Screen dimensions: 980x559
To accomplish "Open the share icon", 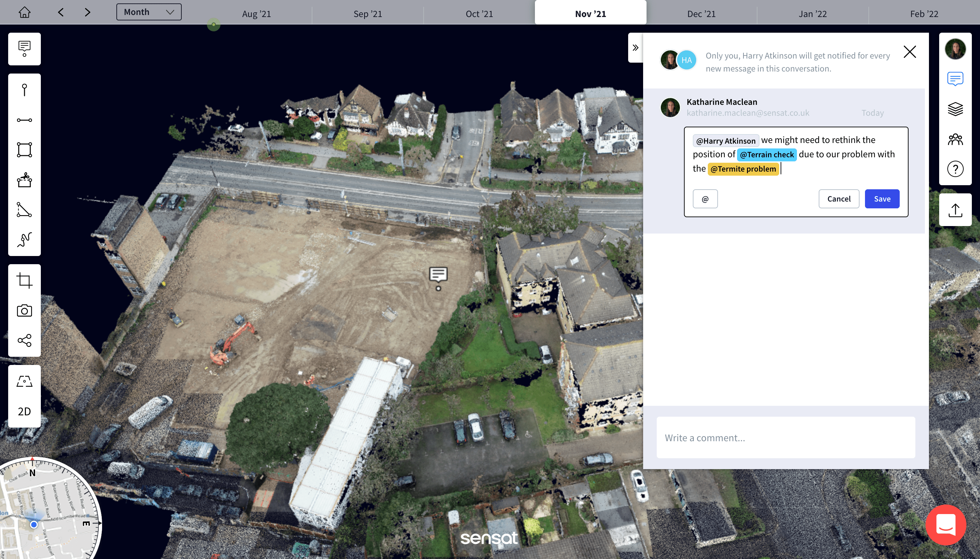I will pyautogui.click(x=24, y=340).
